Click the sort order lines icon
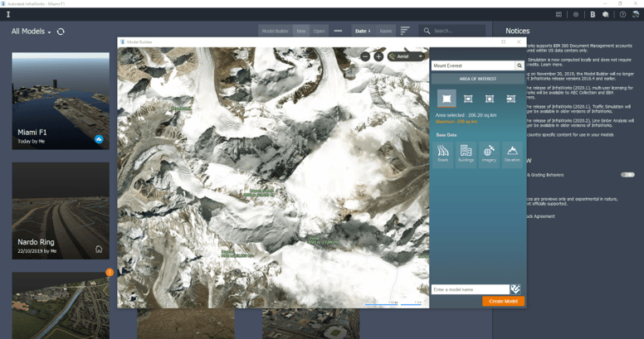The height and width of the screenshot is (339, 644). coord(405,31)
